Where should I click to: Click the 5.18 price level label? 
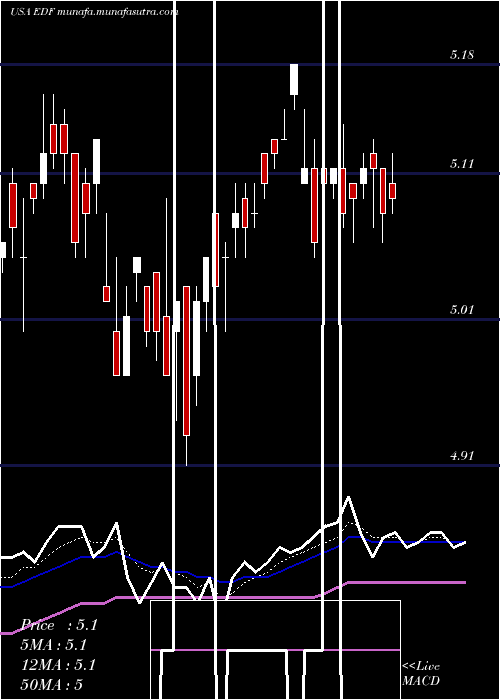462,55
